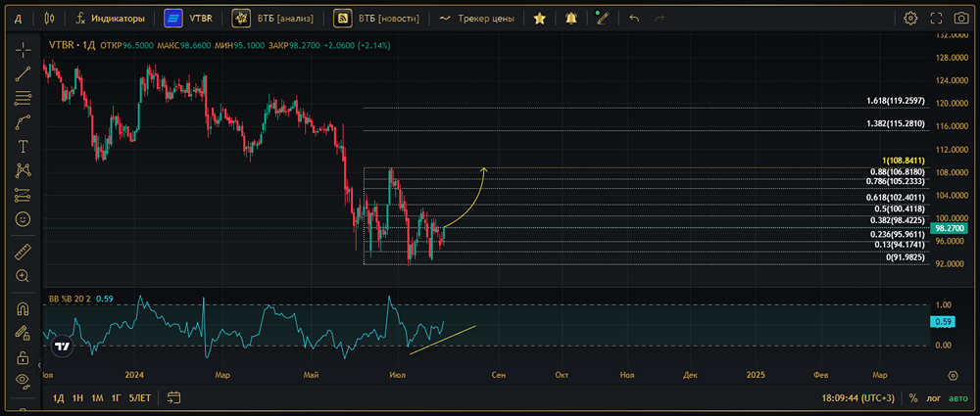Select the zoom in tool
Image resolution: width=980 pixels, height=416 pixels.
pyautogui.click(x=24, y=275)
